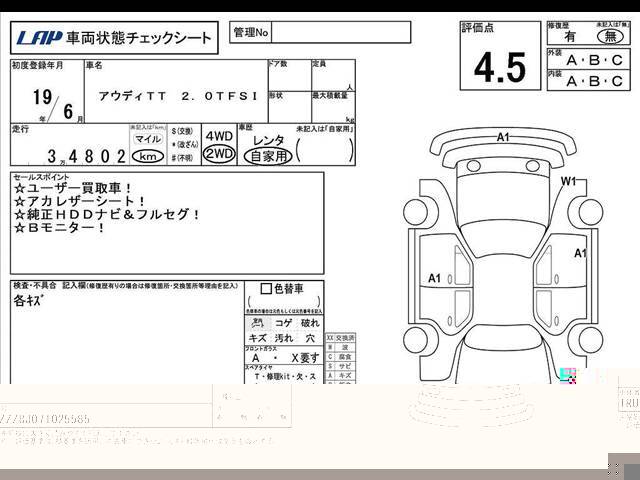This screenshot has width=640, height=480.
Task: Select the 4.5 evaluation score
Action: point(500,67)
